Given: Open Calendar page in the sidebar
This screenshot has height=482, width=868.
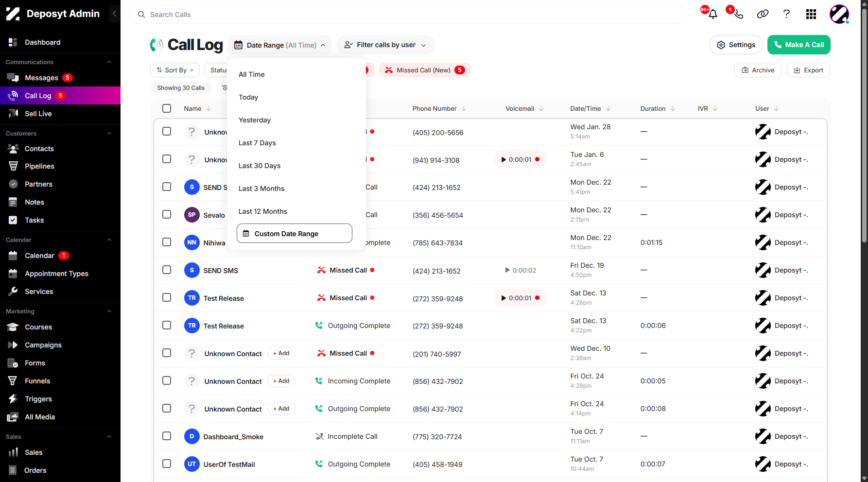Looking at the screenshot, I should point(39,256).
